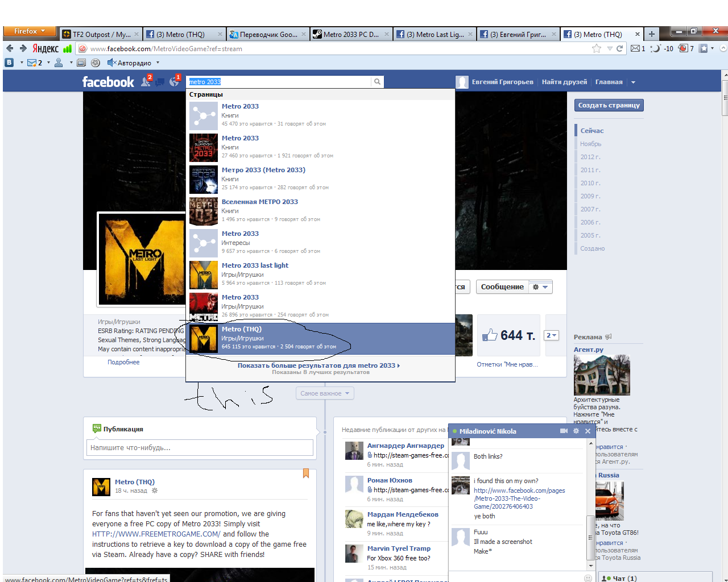This screenshot has height=582, width=728.
Task: Click the metro 2033 search field
Action: (x=279, y=82)
